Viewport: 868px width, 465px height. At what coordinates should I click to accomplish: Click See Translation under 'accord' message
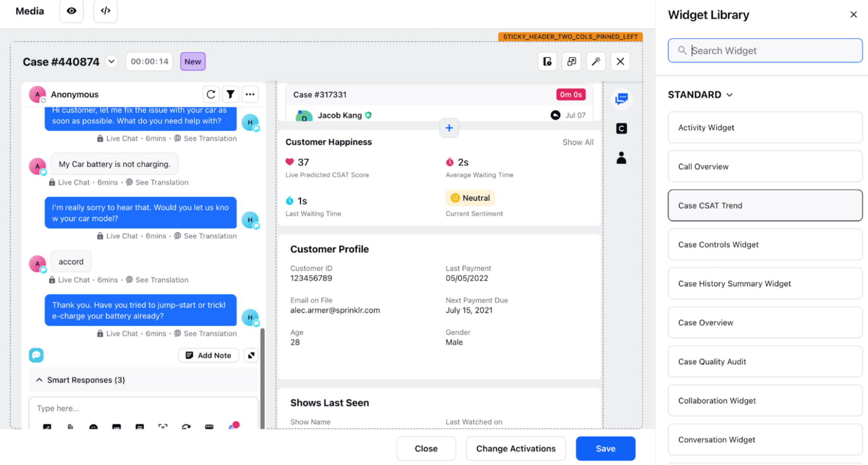click(162, 280)
